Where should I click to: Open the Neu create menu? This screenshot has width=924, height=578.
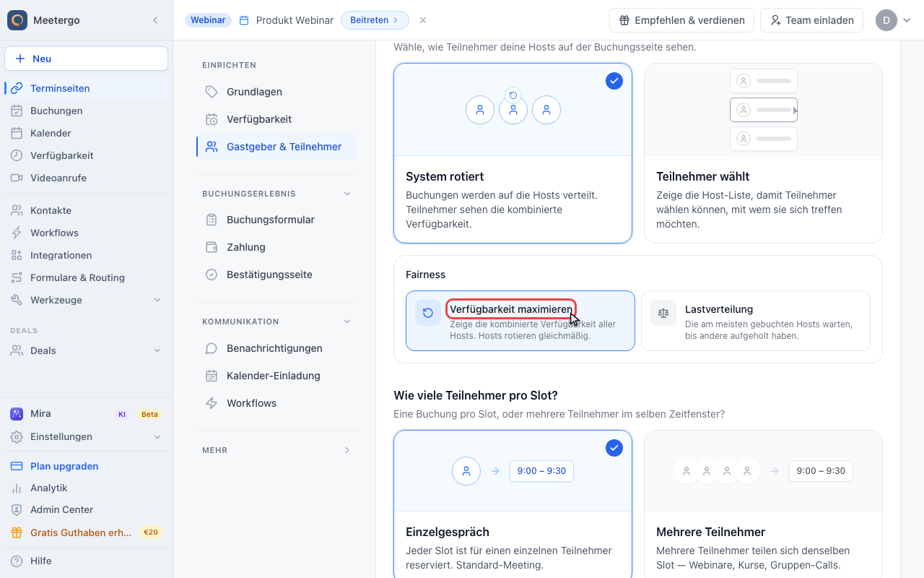[86, 59]
